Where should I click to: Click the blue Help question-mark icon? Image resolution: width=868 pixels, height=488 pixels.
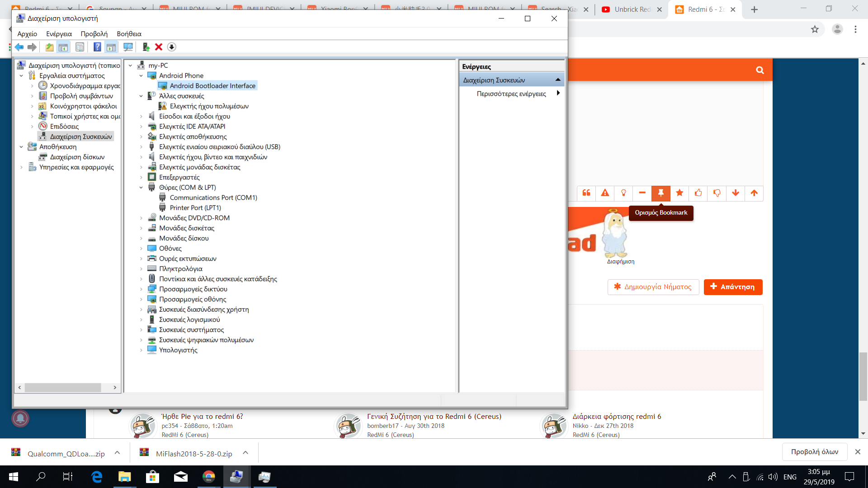[x=97, y=47]
